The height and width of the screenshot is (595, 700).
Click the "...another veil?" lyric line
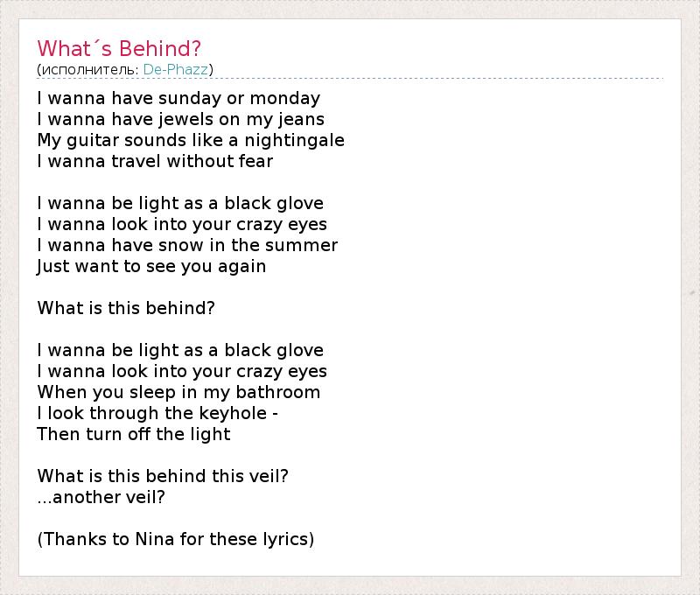101,497
